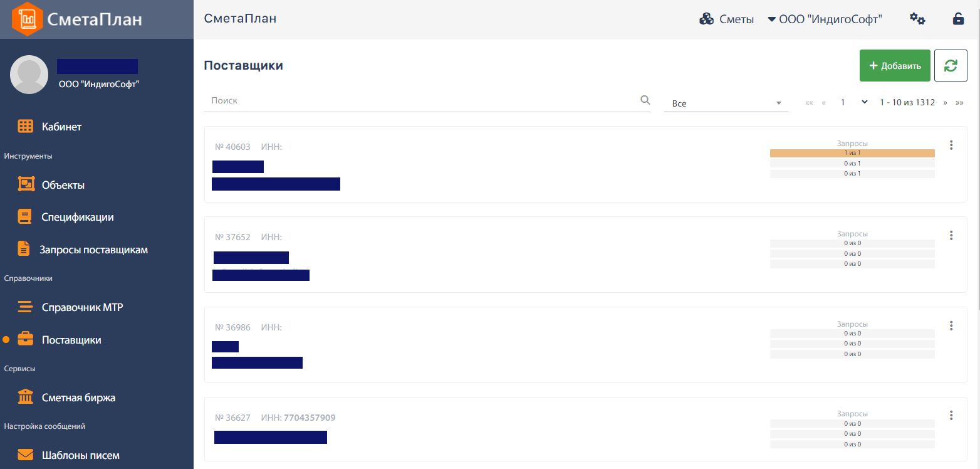This screenshot has height=469, width=980.
Task: Go to the next page arrow
Action: point(945,103)
